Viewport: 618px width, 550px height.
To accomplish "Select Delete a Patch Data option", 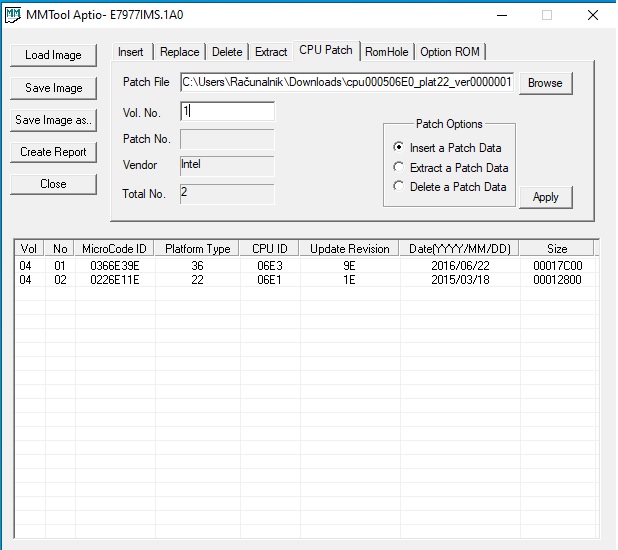I will pos(450,186).
